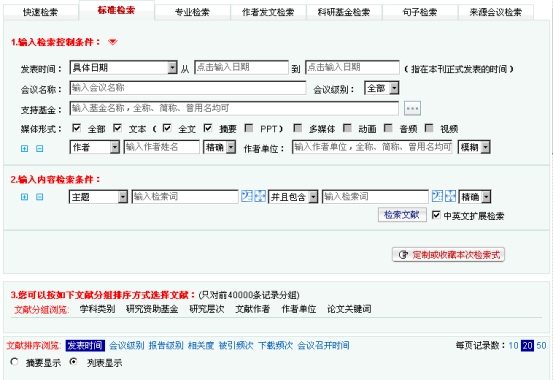Uncheck the 全文 checkbox

click(167, 128)
